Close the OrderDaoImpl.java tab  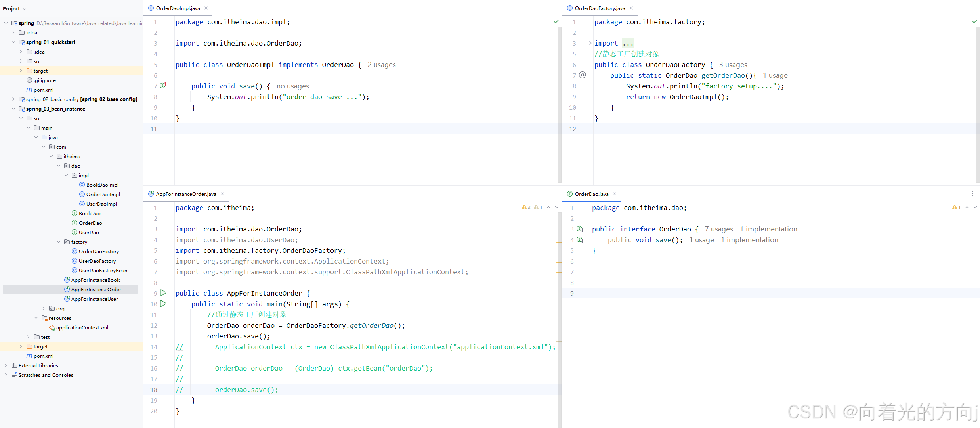[x=206, y=8]
